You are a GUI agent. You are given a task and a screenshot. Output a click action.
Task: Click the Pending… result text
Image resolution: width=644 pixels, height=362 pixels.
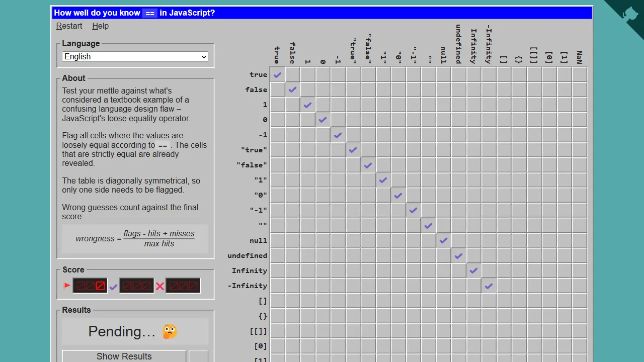click(122, 331)
